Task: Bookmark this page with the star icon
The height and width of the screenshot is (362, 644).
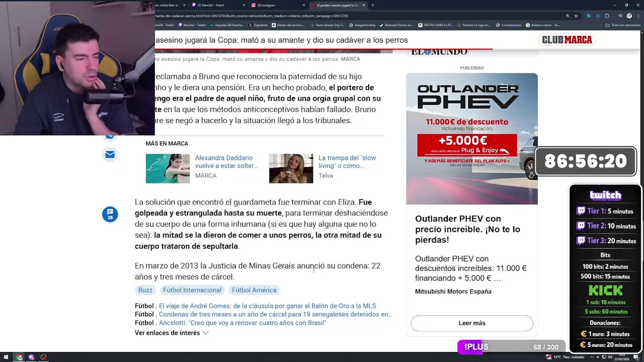Action: pos(576,16)
